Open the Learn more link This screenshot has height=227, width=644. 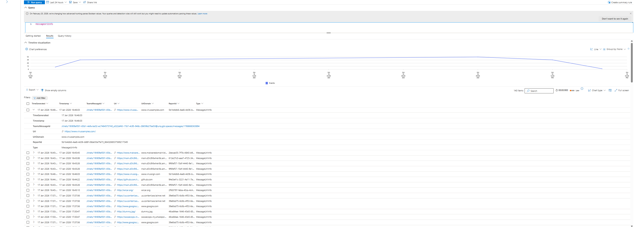tap(202, 14)
